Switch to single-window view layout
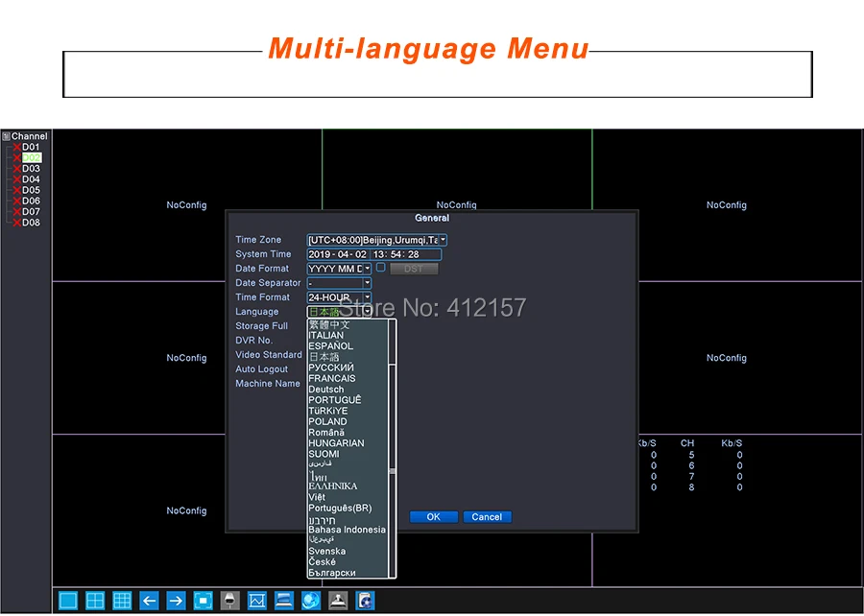Image resolution: width=864 pixels, height=616 pixels. point(68,600)
